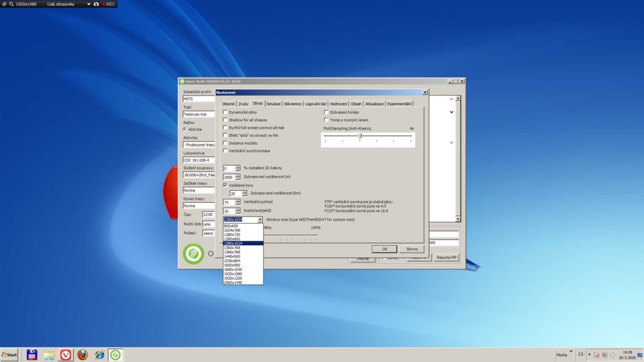Open Internet Explorer from the taskbar

click(99, 355)
